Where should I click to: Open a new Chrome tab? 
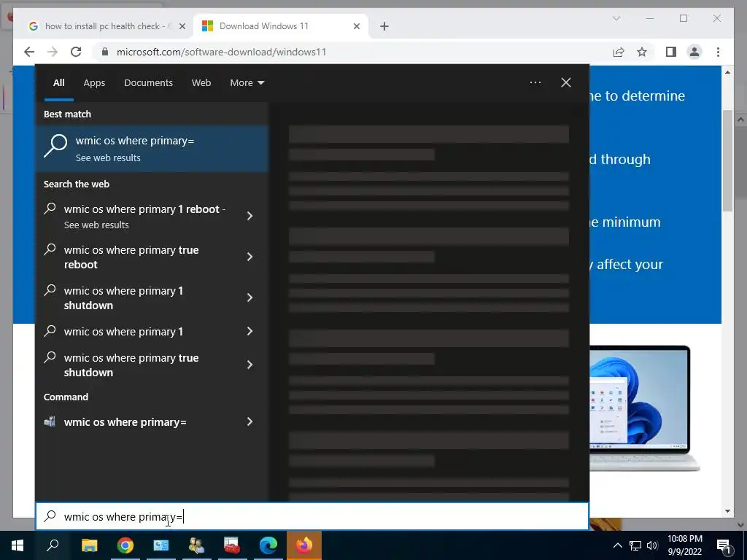coord(384,26)
